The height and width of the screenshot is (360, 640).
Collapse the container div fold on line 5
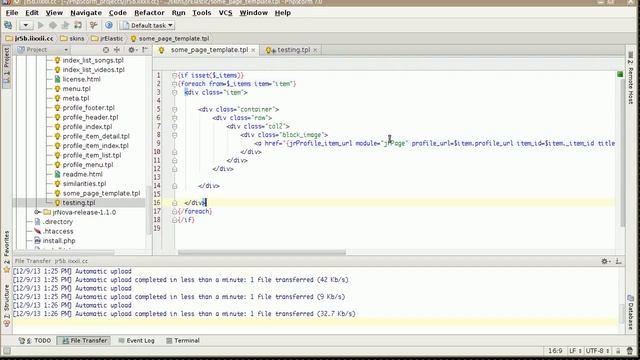point(175,109)
